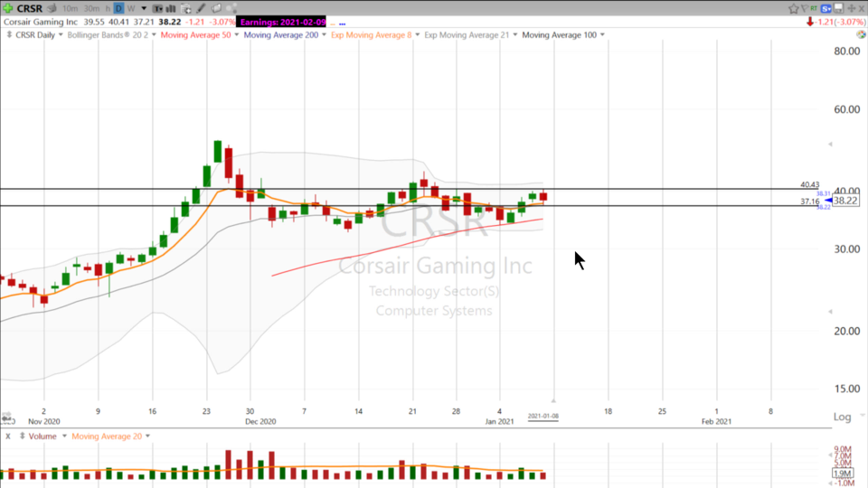Click the save floppy disk icon
Viewport: 868px width, 488px height.
(839, 8)
